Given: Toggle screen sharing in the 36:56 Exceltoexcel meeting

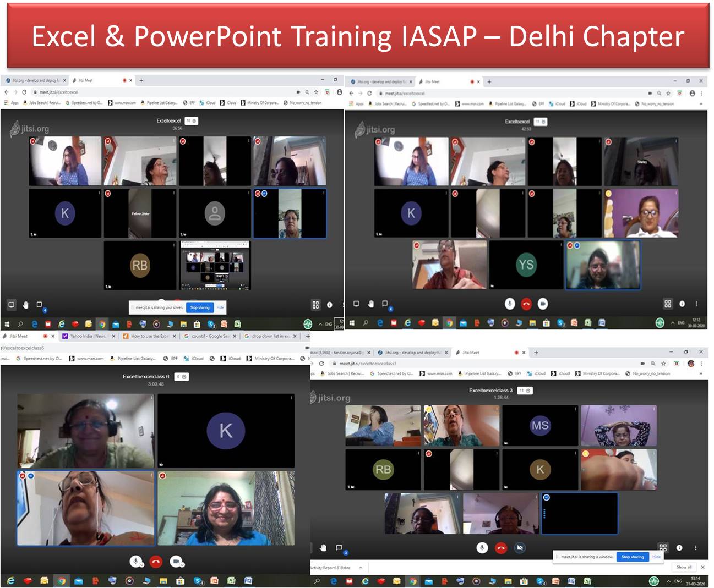Looking at the screenshot, I should (11, 304).
